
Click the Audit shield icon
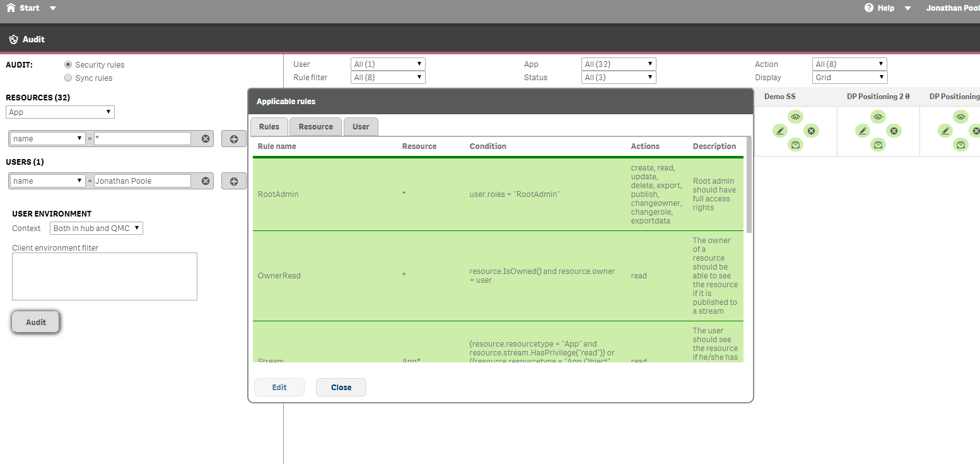click(x=14, y=39)
